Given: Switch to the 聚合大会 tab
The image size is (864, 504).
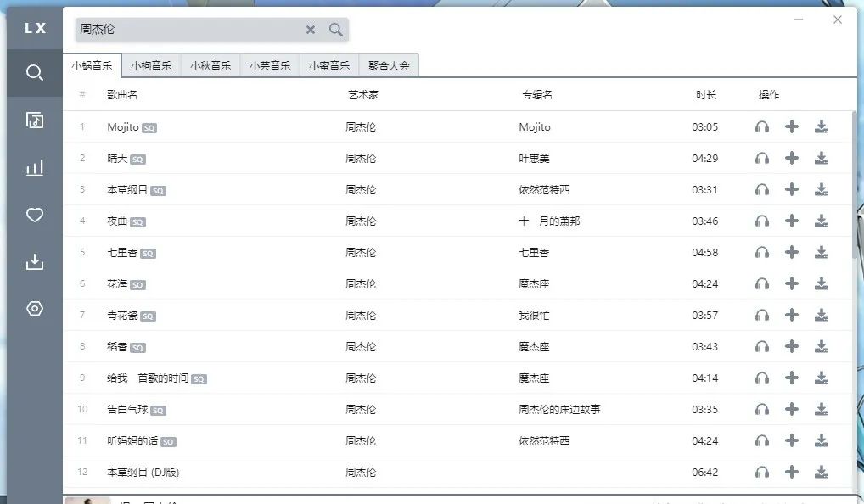Looking at the screenshot, I should (389, 65).
